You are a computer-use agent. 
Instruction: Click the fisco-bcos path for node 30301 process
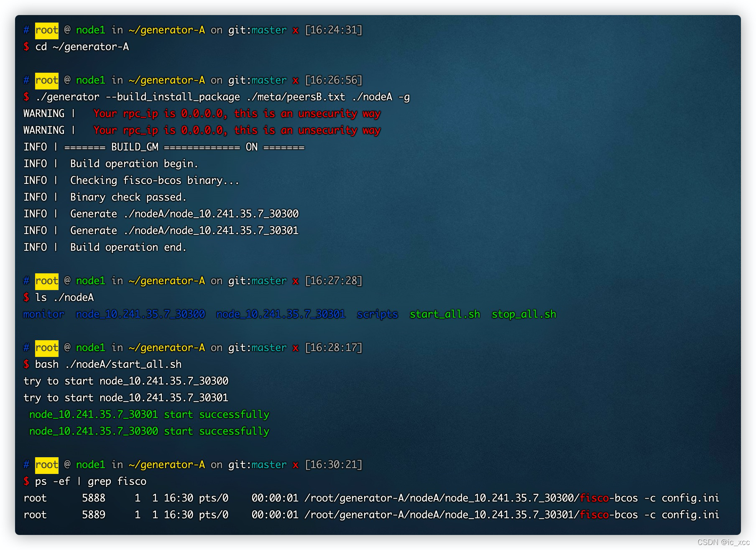tap(471, 515)
